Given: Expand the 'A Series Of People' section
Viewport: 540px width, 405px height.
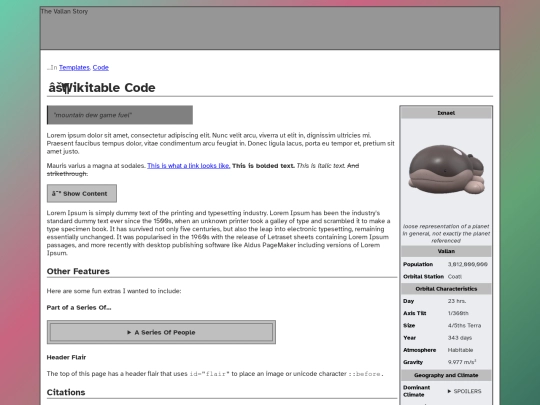Looking at the screenshot, I should (161, 332).
